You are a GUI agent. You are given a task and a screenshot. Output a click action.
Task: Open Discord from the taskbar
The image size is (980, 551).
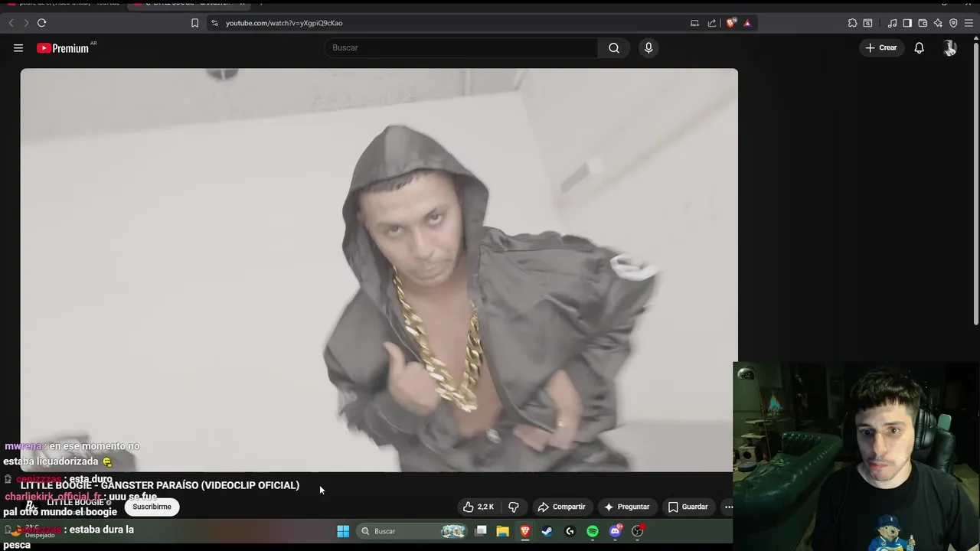point(616,531)
